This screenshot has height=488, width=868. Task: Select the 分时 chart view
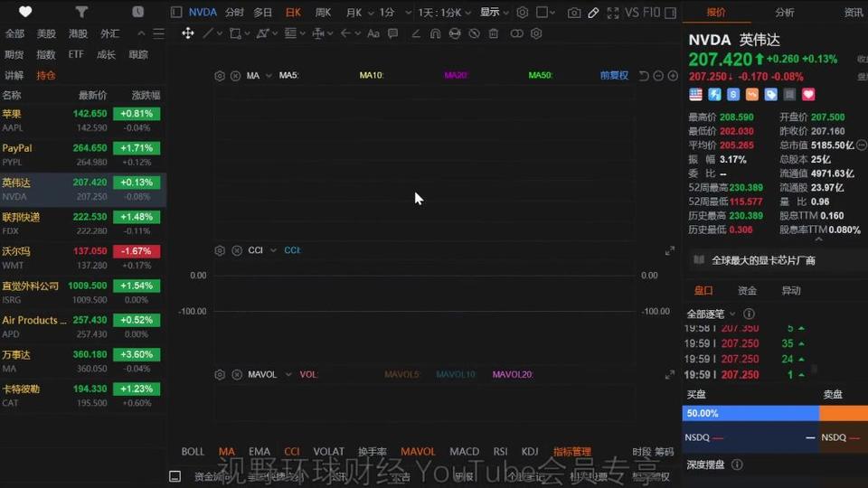(x=234, y=12)
